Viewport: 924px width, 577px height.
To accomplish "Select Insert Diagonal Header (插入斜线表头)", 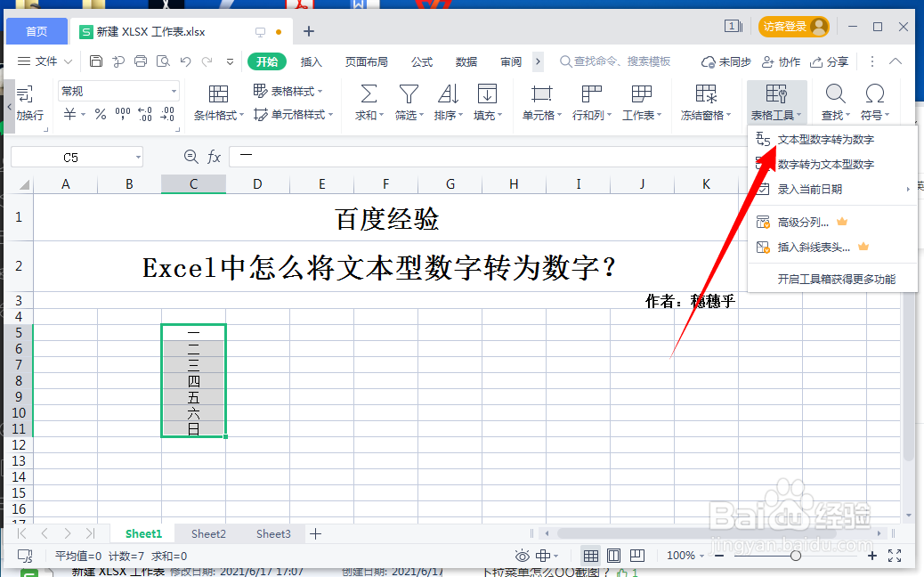I will [832, 247].
